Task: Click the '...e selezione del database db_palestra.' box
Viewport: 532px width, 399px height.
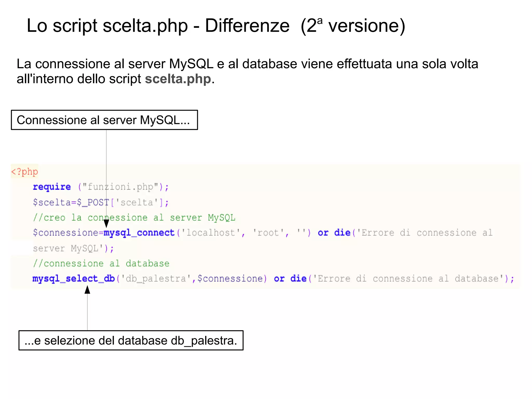Action: pos(131,340)
